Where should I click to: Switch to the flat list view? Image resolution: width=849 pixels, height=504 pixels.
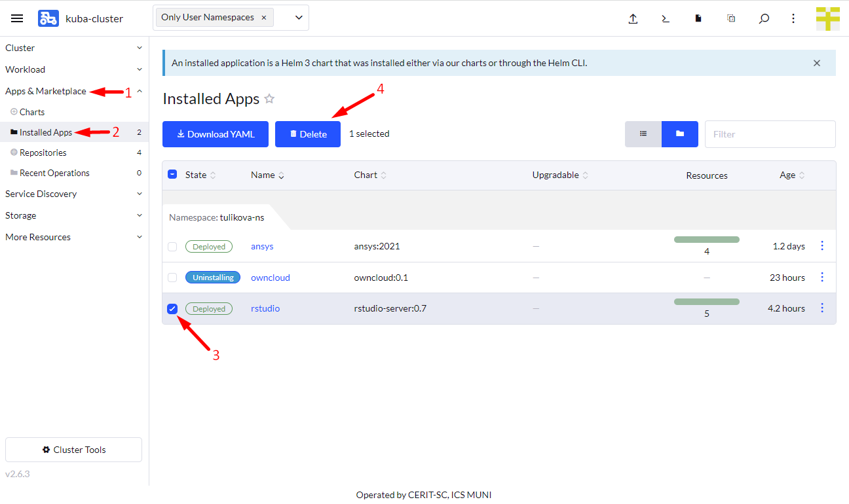click(643, 134)
